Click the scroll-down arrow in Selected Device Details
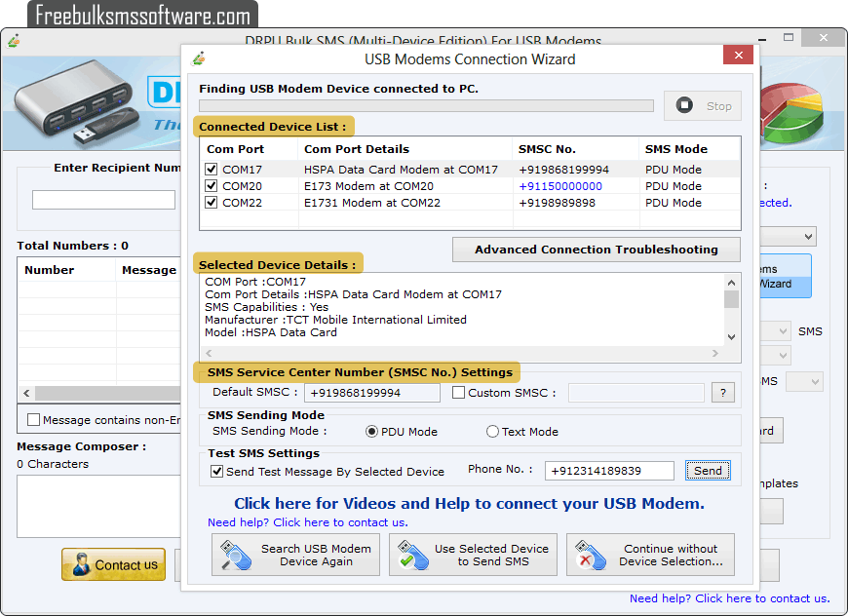Viewport: 848px width, 616px height. pyautogui.click(x=731, y=337)
